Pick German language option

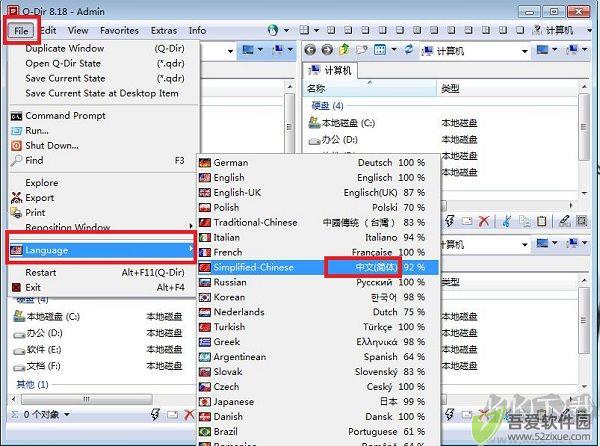coord(318,163)
